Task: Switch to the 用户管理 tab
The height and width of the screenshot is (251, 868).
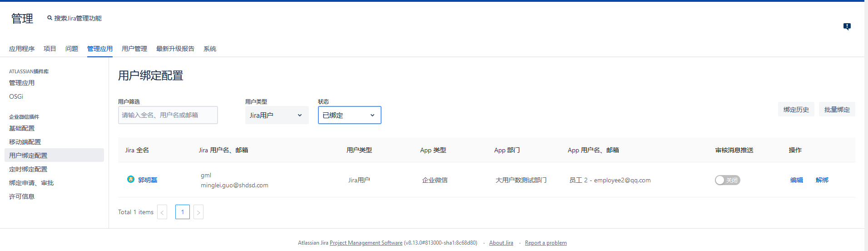Action: (134, 49)
